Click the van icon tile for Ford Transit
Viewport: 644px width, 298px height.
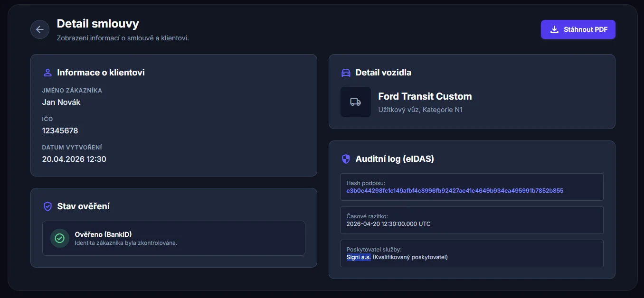pos(355,102)
